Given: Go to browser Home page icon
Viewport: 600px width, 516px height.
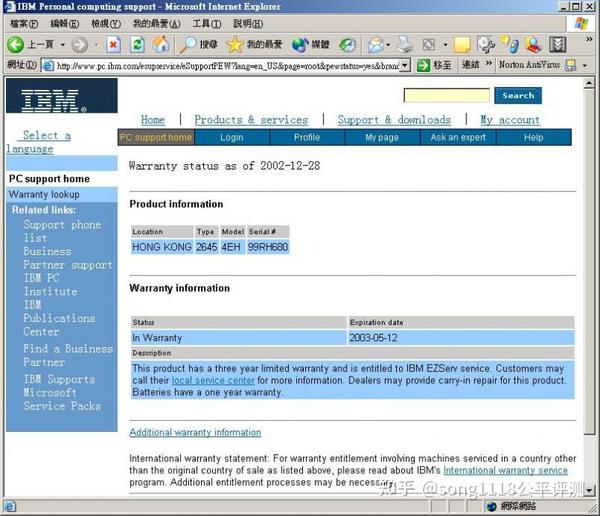Looking at the screenshot, I should [x=161, y=44].
